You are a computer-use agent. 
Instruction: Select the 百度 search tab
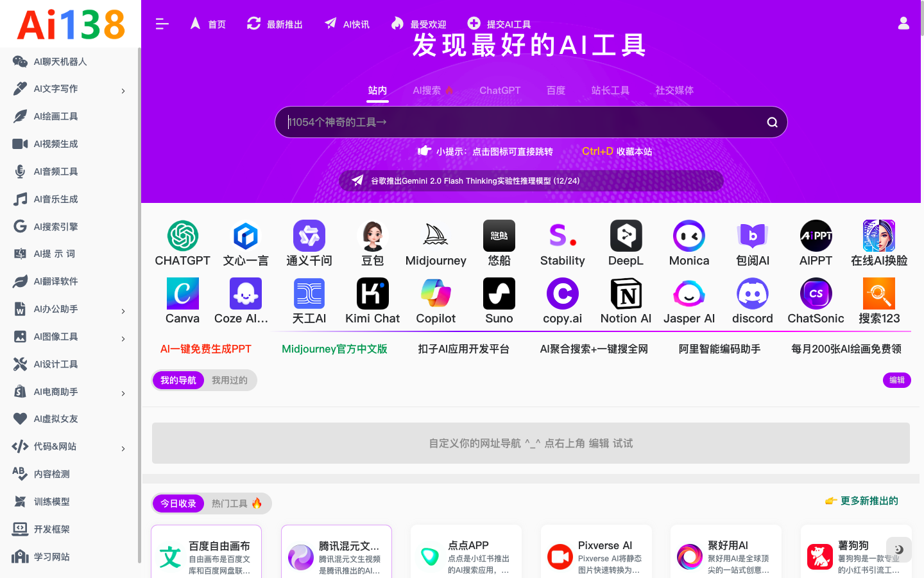556,91
